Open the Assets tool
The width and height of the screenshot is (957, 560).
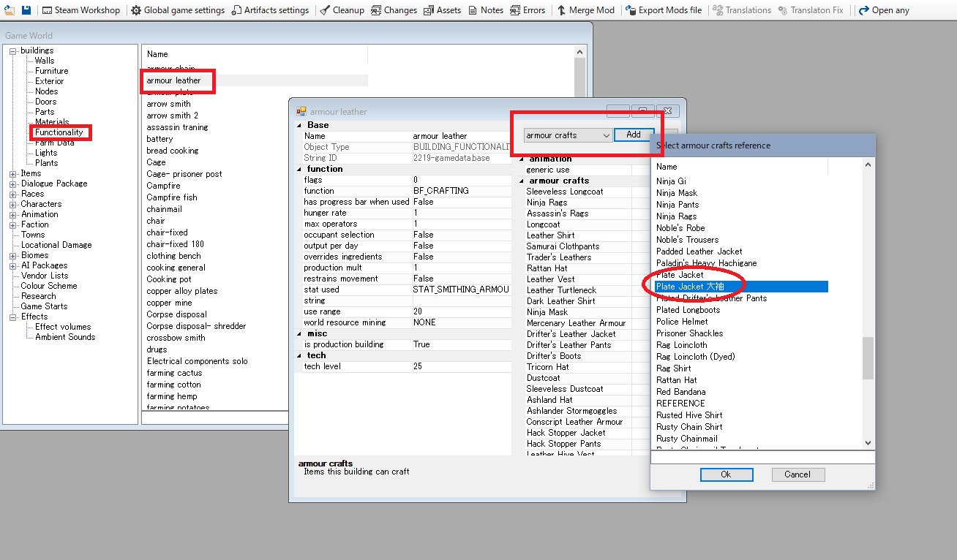coord(443,10)
